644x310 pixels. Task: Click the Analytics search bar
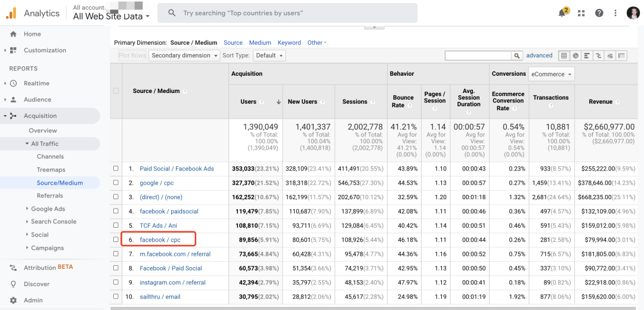[x=287, y=13]
